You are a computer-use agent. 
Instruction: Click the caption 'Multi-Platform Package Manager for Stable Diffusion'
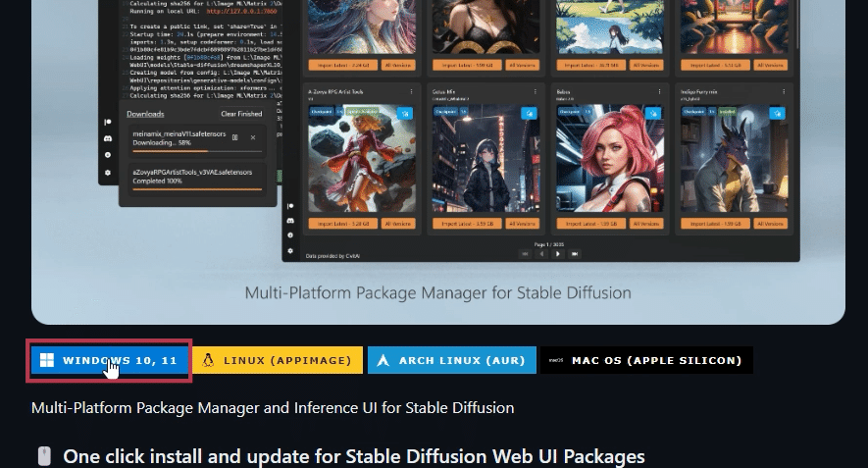(x=437, y=292)
